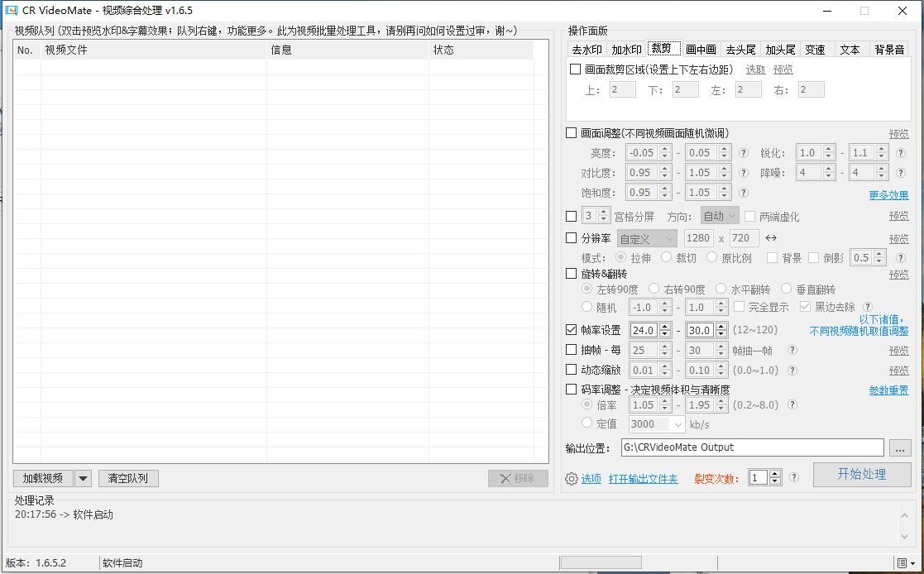This screenshot has height=574, width=924.
Task: Switch to the 加水印 tab
Action: [x=626, y=50]
